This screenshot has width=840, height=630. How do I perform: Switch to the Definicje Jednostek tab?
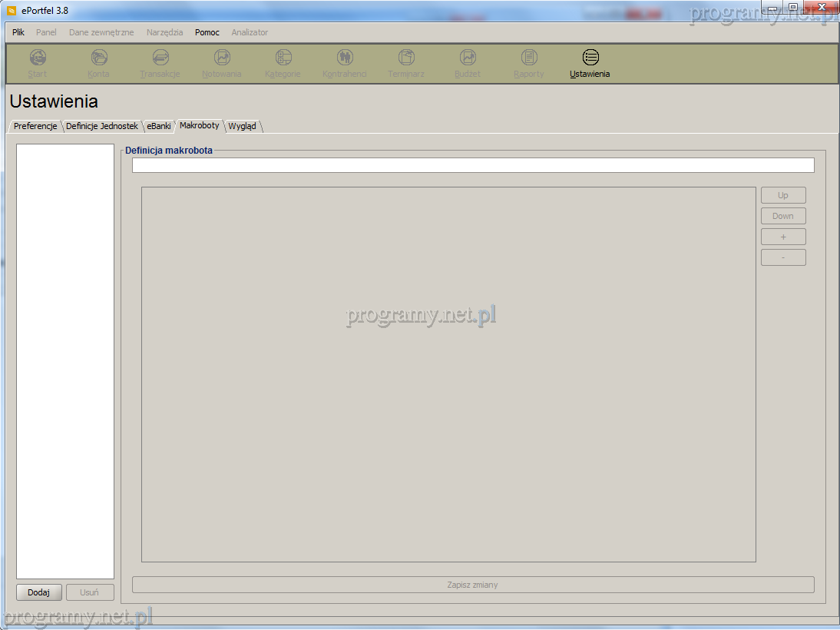(x=101, y=126)
